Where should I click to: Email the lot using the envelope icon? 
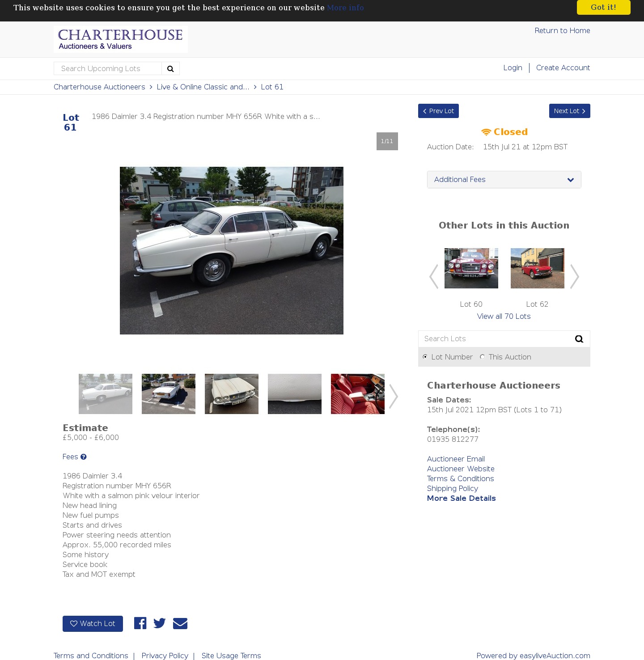click(180, 623)
